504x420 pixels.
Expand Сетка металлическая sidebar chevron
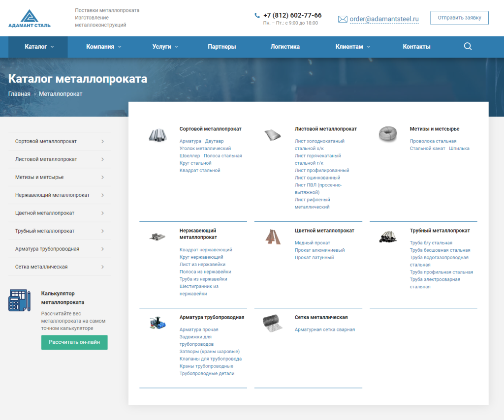pos(102,267)
